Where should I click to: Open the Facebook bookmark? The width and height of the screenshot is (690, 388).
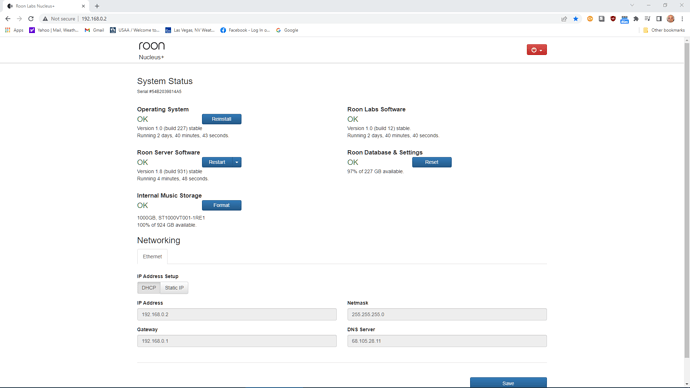(245, 30)
